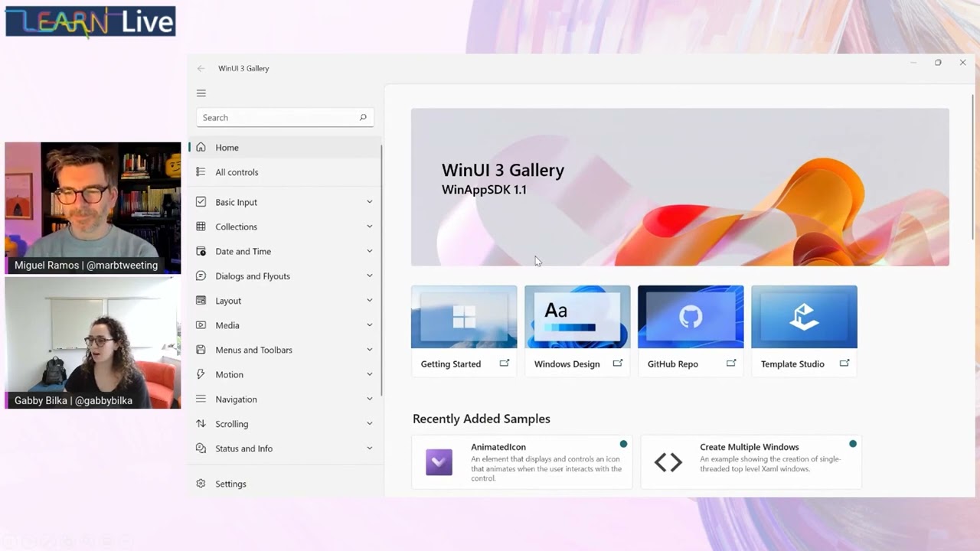980x551 pixels.
Task: Click the WinAppSDK 1.1 subtitle text
Action: pyautogui.click(x=484, y=190)
